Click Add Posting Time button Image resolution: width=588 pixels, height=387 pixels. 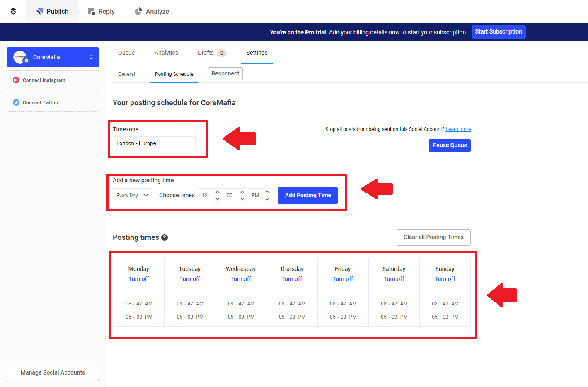(x=308, y=195)
